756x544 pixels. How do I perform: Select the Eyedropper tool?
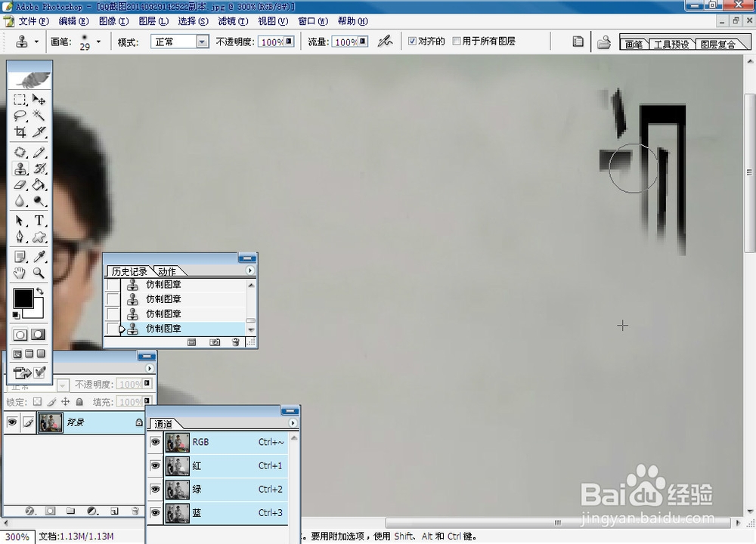click(x=39, y=257)
